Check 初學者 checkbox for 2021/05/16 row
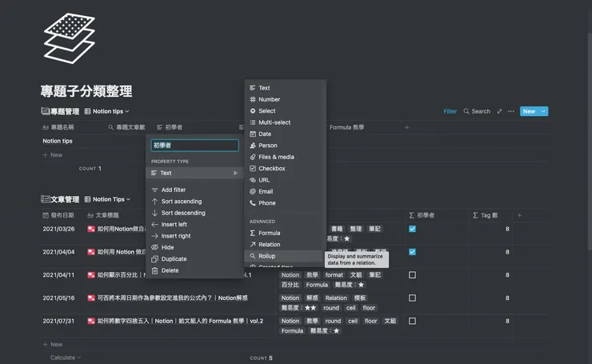The height and width of the screenshot is (364, 592). (x=412, y=298)
